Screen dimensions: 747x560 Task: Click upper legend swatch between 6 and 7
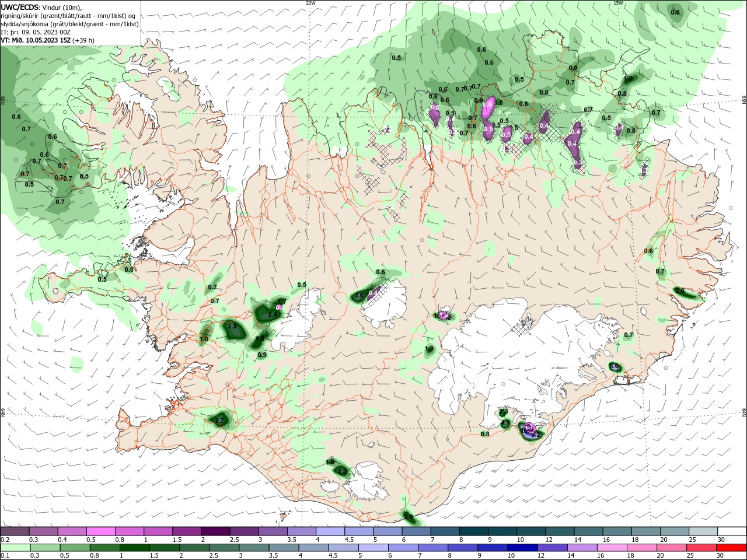pos(417,531)
